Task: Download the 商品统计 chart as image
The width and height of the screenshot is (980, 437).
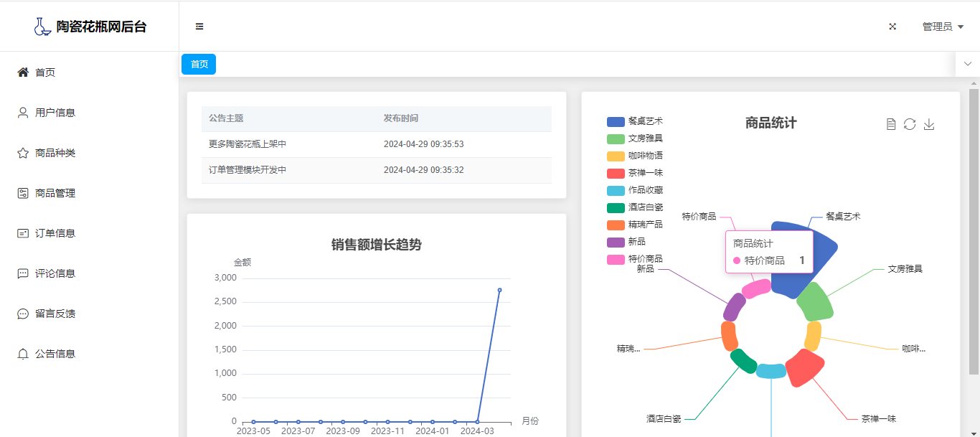Action: click(x=929, y=124)
